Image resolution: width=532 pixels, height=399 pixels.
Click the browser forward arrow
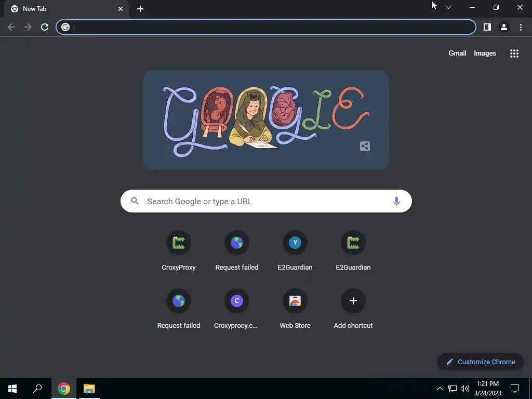pos(28,27)
